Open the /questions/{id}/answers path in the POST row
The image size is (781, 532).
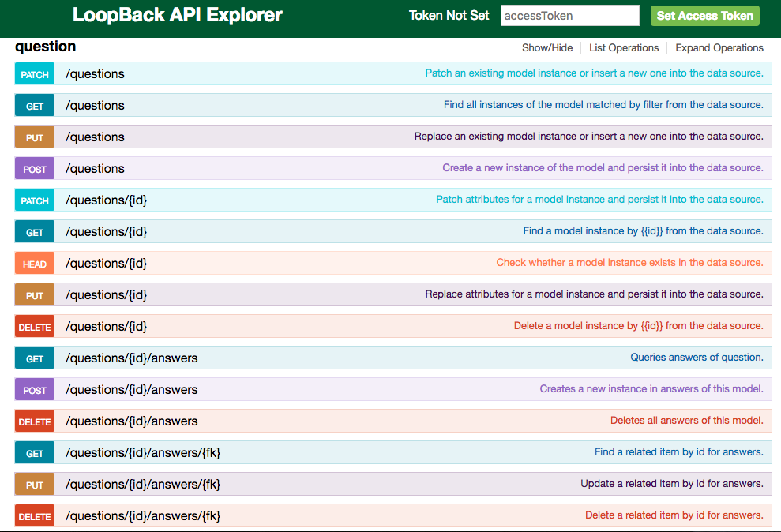pyautogui.click(x=132, y=390)
